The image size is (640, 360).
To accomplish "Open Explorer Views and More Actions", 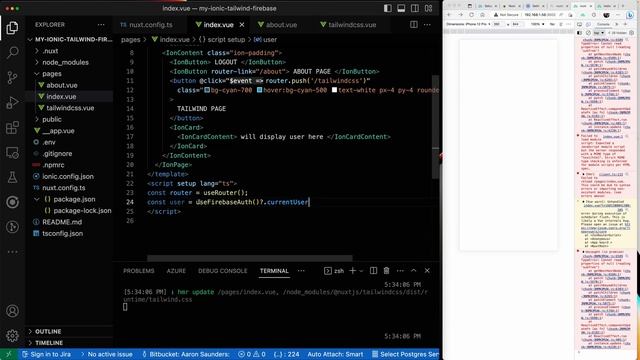I will [x=101, y=24].
